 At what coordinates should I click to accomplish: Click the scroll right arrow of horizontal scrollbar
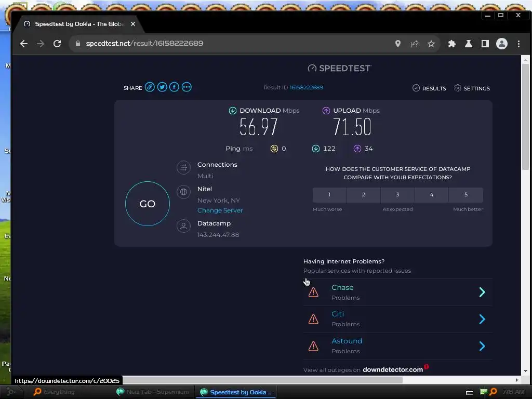tap(517, 380)
